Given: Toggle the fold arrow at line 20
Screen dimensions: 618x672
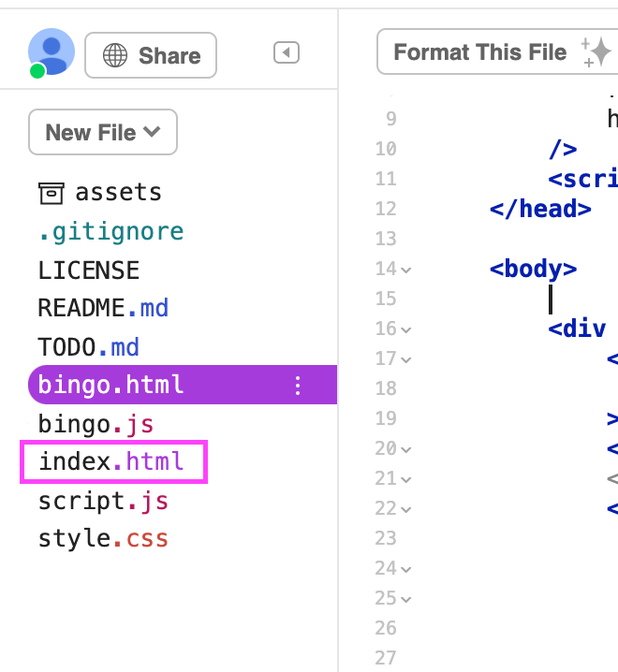Looking at the screenshot, I should 406,449.
